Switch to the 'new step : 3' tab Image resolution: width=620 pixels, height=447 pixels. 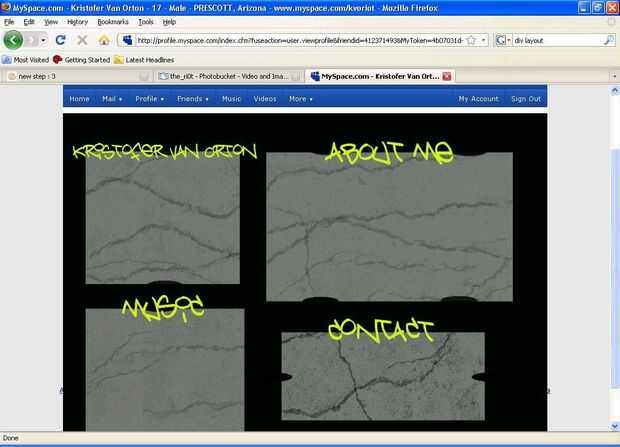pyautogui.click(x=78, y=76)
